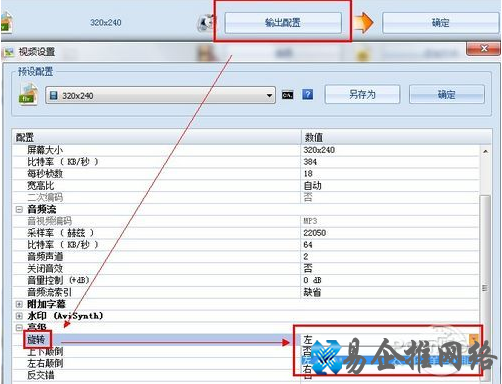This screenshot has height=384, width=502.
Task: Click the FLV file icon in preset section
Action: point(28,94)
